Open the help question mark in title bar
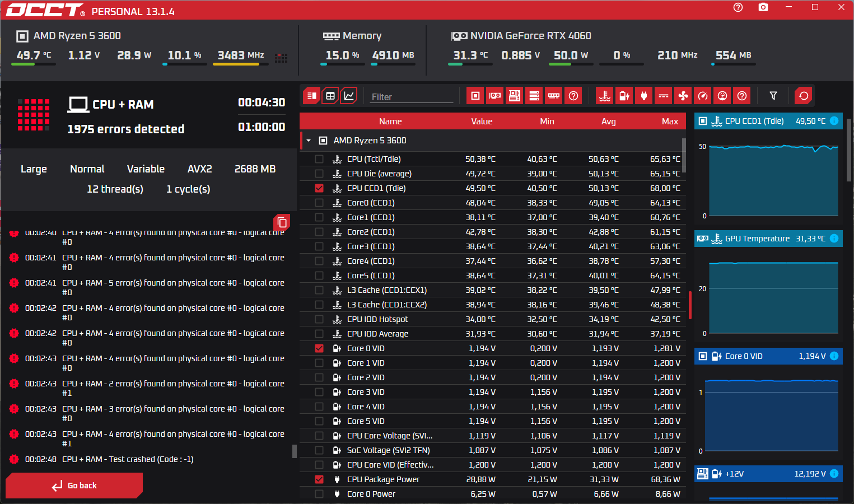Screen dimensions: 854x504 [738, 7]
